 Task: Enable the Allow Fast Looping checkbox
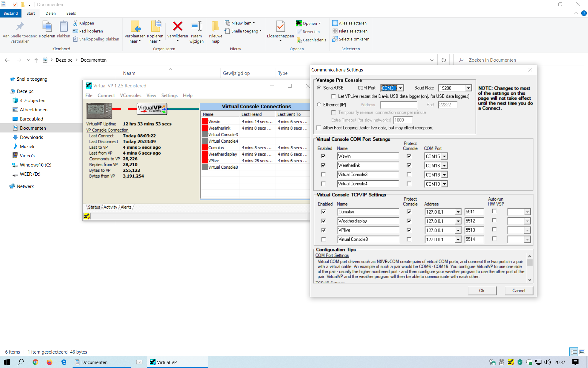[319, 128]
